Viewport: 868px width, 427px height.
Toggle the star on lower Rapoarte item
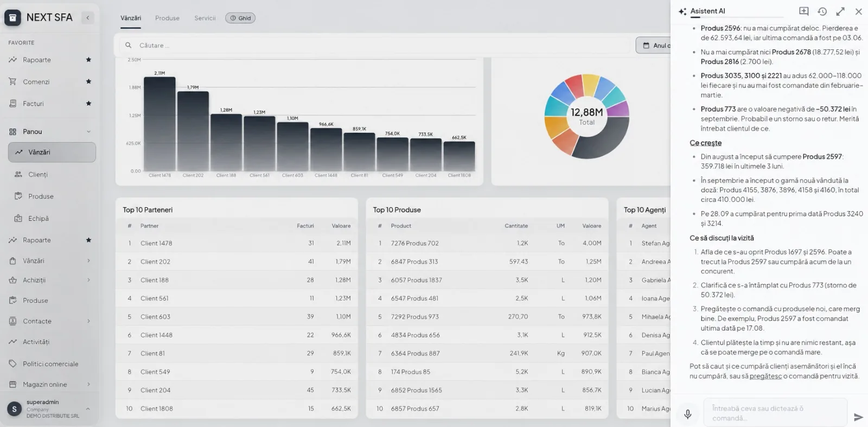click(88, 240)
